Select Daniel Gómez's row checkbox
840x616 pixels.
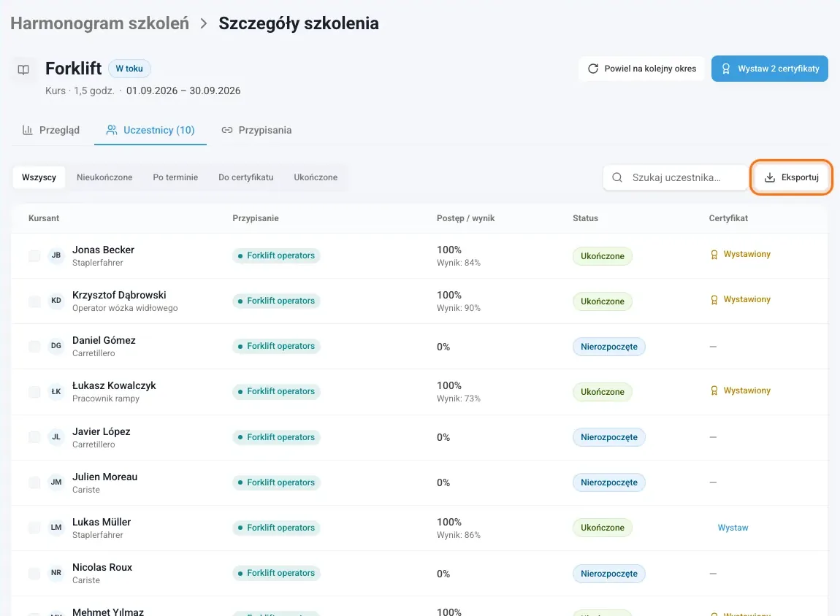coord(34,346)
